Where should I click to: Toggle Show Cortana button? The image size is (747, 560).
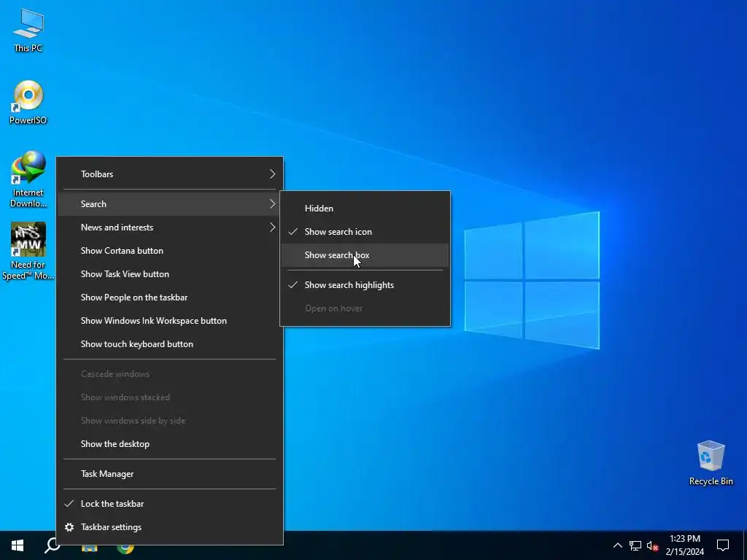(x=170, y=251)
